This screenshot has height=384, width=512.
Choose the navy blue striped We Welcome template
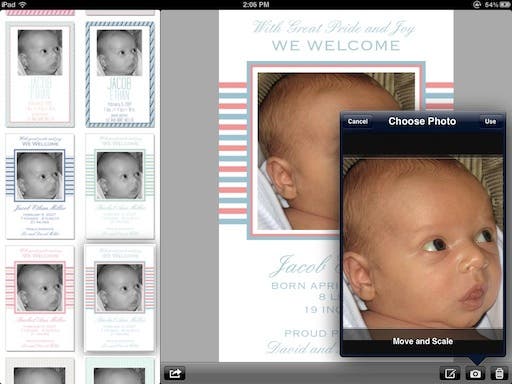coord(40,186)
